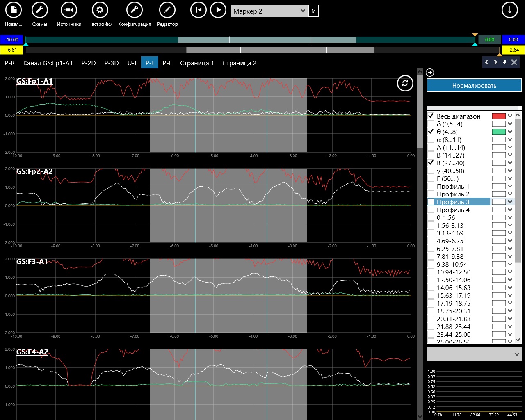Viewport: 525px width, 420px height.
Task: Open Настройки gear icon
Action: pos(100,10)
